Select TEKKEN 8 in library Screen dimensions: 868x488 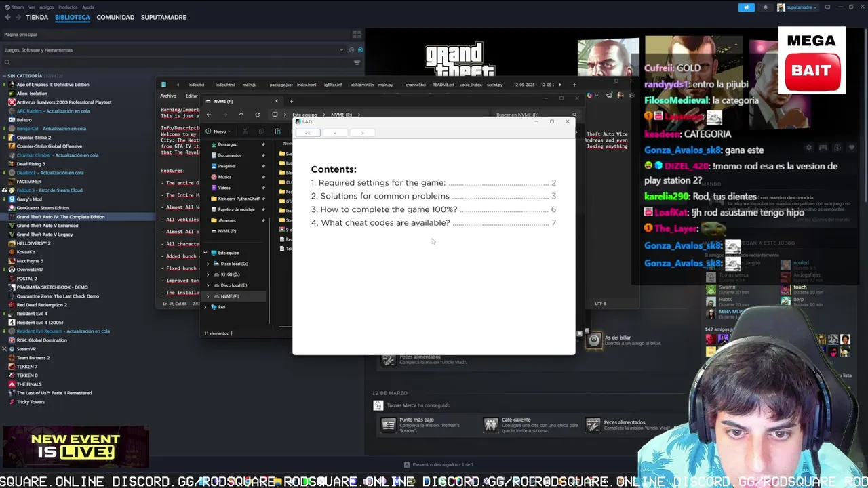tap(27, 375)
